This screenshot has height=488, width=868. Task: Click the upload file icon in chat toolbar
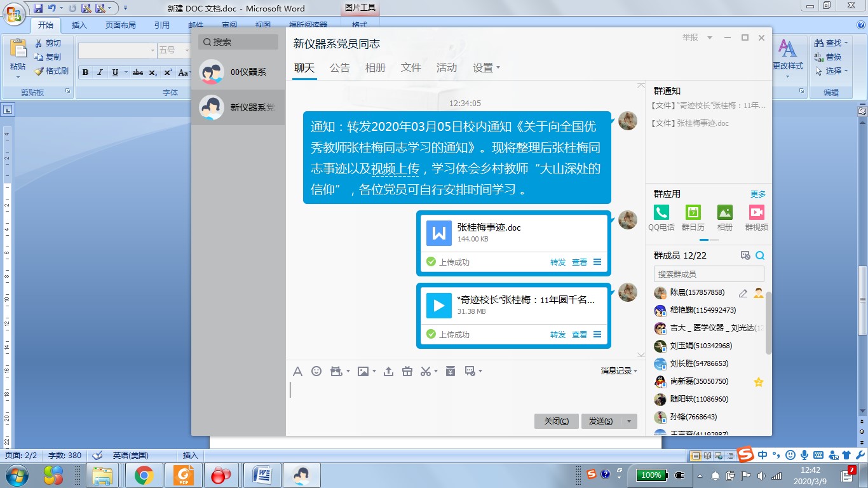tap(388, 371)
